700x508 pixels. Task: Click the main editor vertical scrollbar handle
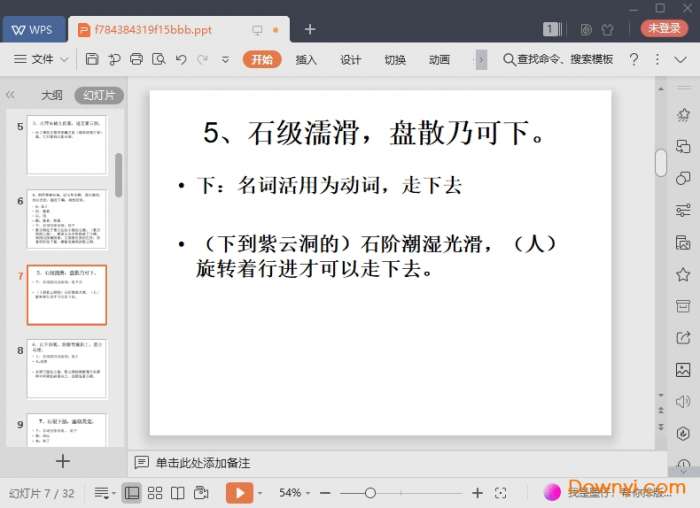coord(661,163)
